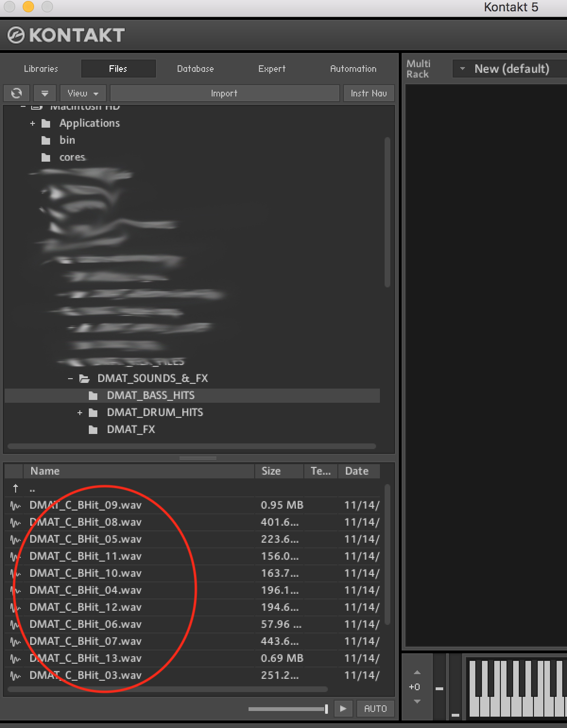Decrease keyboard octave transpose down arrow
The width and height of the screenshot is (567, 728).
click(x=417, y=702)
